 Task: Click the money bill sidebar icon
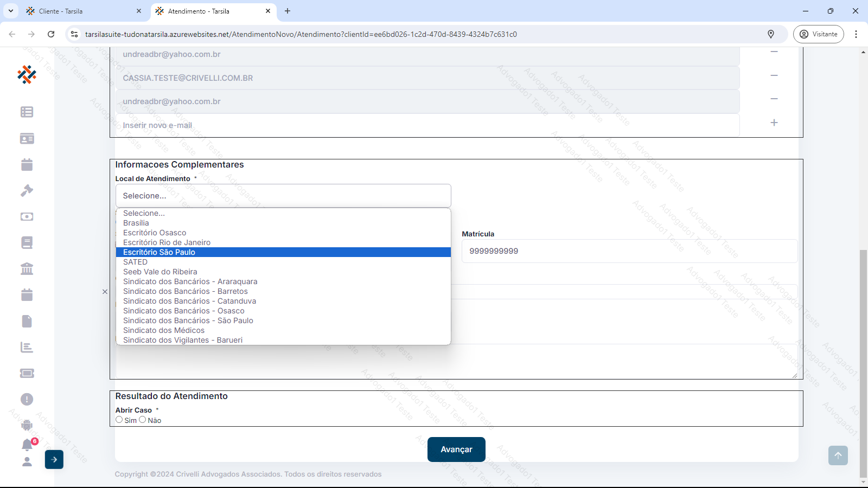coord(27,217)
